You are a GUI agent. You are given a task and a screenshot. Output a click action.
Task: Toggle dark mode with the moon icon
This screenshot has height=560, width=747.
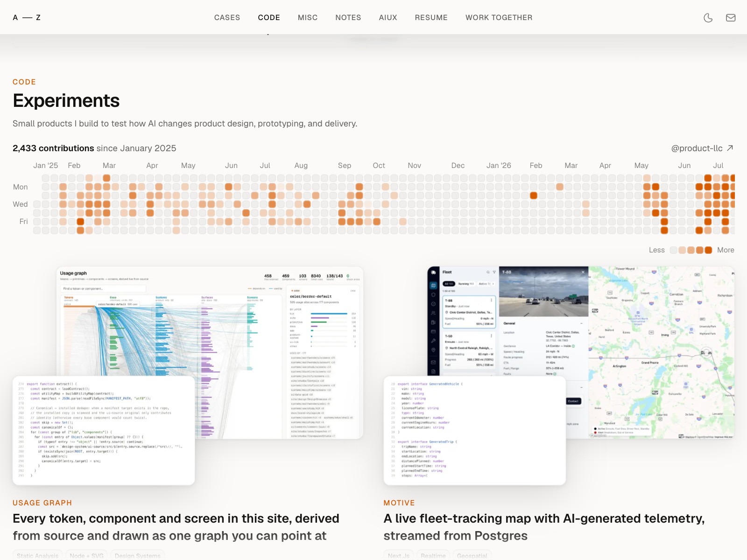point(708,18)
